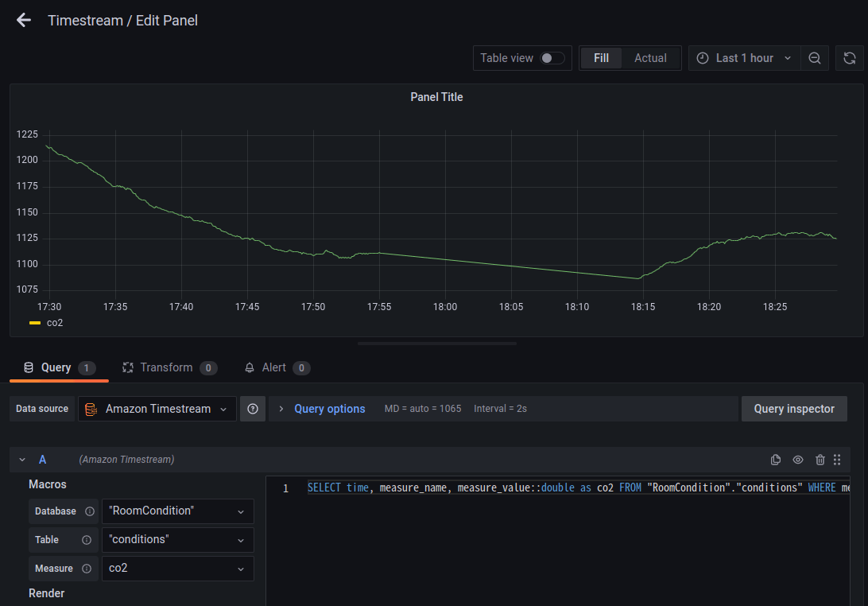Click the Macros heading
The width and height of the screenshot is (868, 606).
tap(48, 484)
